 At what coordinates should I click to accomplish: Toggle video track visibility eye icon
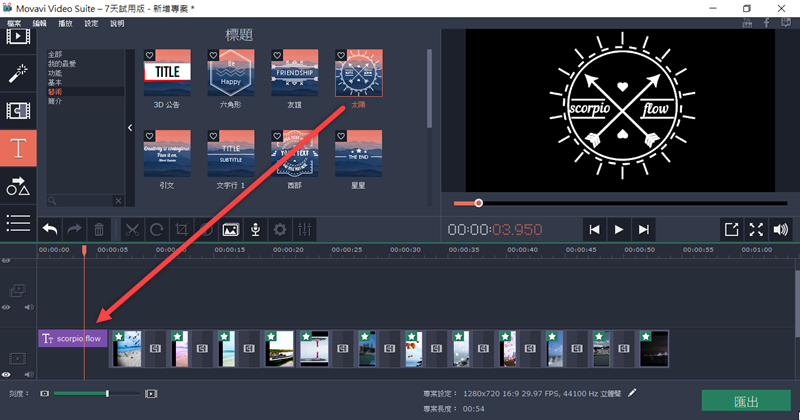coord(7,374)
